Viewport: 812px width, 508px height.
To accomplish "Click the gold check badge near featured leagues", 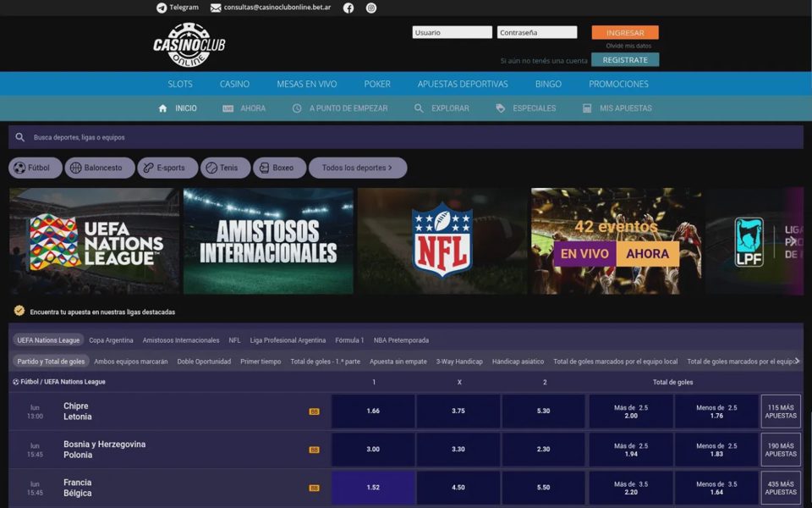I will [x=19, y=311].
